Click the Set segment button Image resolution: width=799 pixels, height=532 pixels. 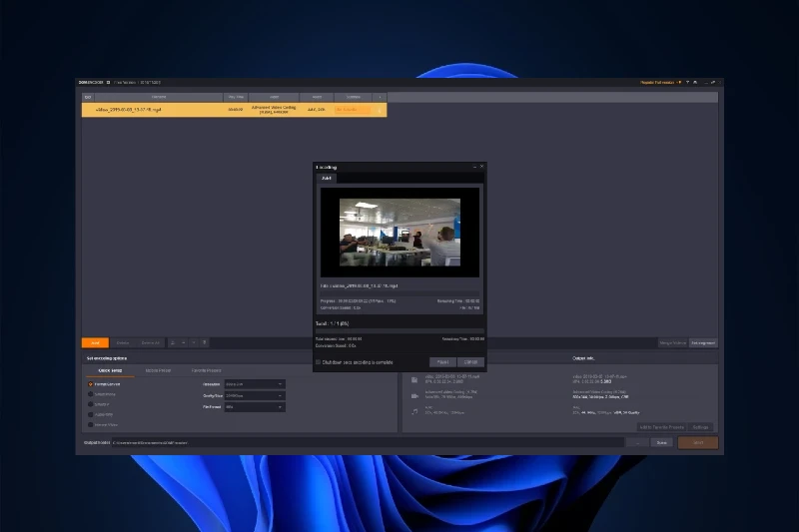pos(703,342)
